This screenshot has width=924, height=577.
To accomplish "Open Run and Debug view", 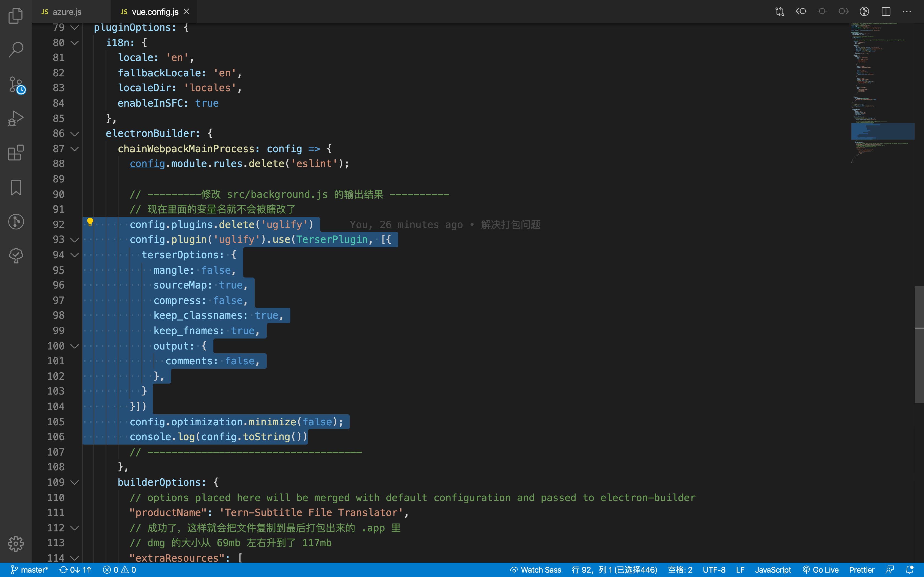I will pos(16,119).
